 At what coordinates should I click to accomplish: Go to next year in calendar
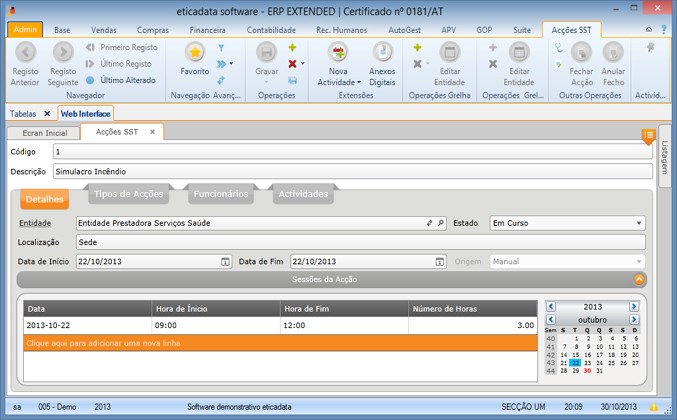pyautogui.click(x=634, y=306)
